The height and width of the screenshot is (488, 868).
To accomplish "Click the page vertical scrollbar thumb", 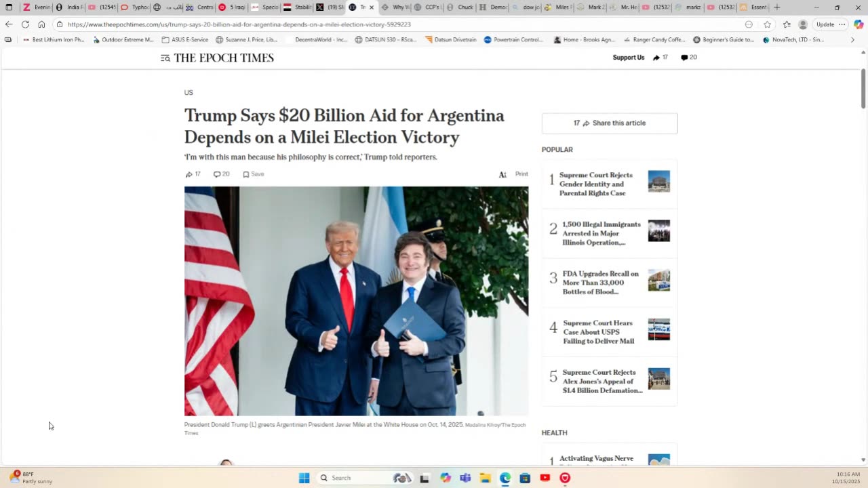I will click(x=863, y=88).
